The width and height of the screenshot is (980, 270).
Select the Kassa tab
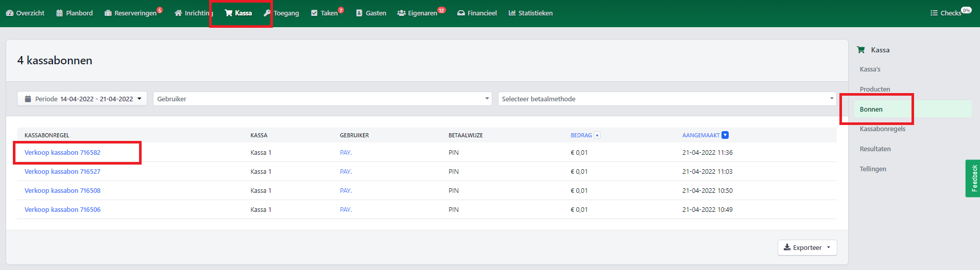238,13
